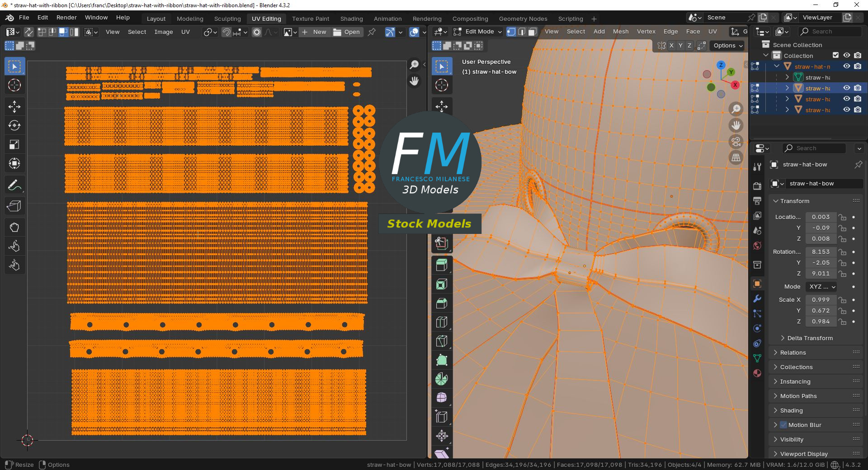Click the New image button
Image resolution: width=868 pixels, height=470 pixels.
(x=315, y=32)
